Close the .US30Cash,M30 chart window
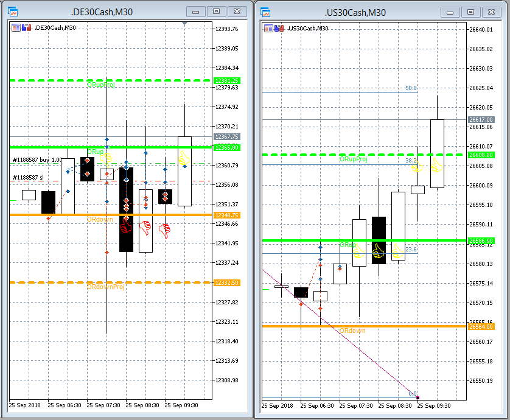This screenshot has height=420, width=510. pos(492,12)
